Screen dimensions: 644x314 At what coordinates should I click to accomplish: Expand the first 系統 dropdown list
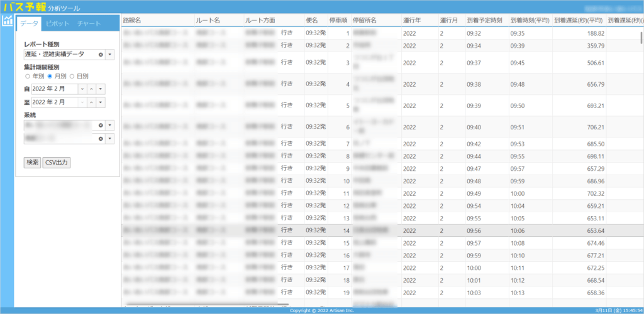(109, 124)
